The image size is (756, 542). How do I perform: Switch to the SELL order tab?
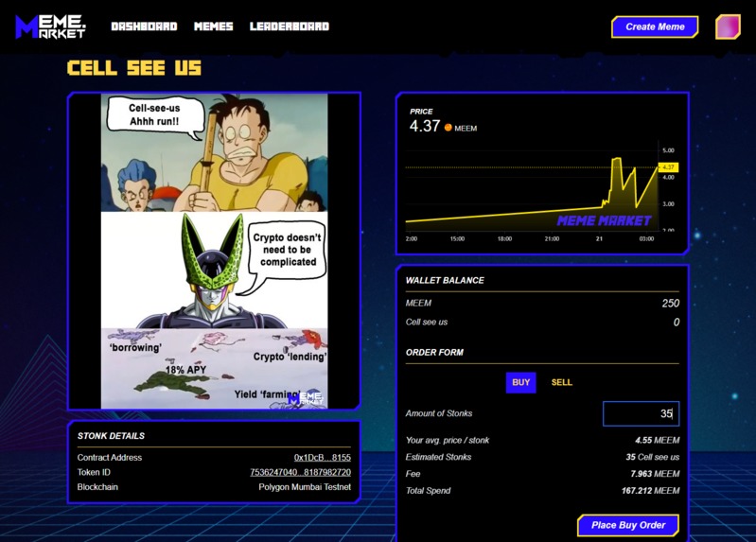click(x=562, y=382)
